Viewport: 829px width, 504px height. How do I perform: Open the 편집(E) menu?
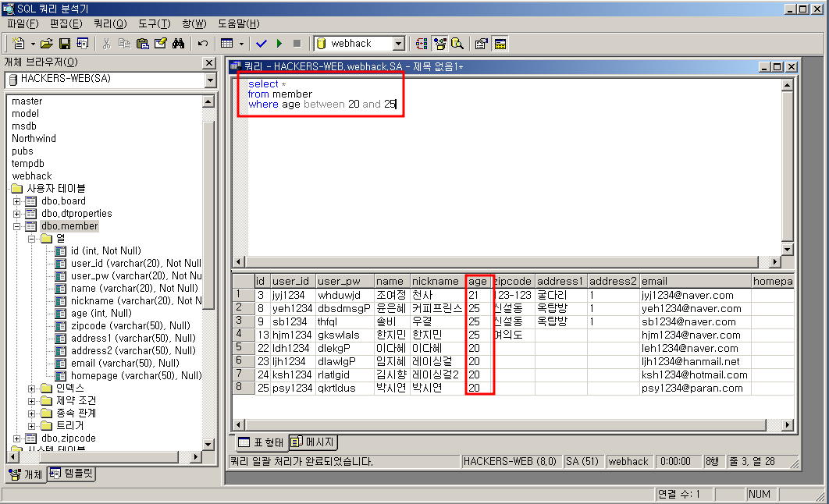[66, 23]
